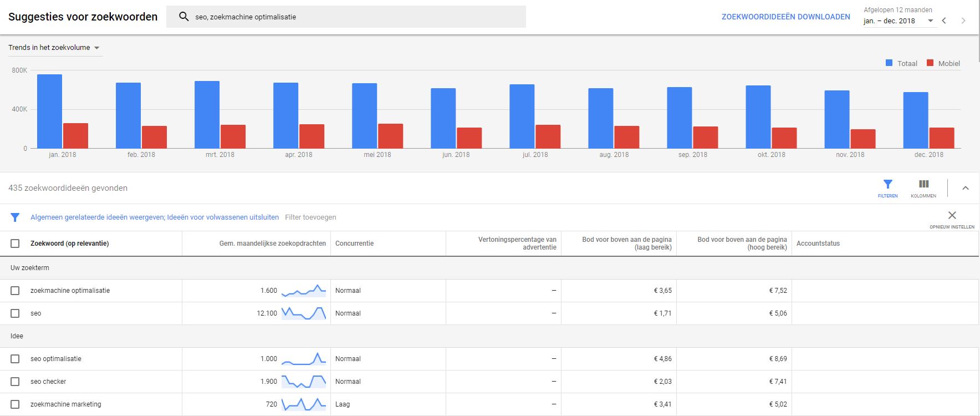The image size is (980, 416).
Task: Click the € 7,52 high bid value
Action: pos(778,291)
